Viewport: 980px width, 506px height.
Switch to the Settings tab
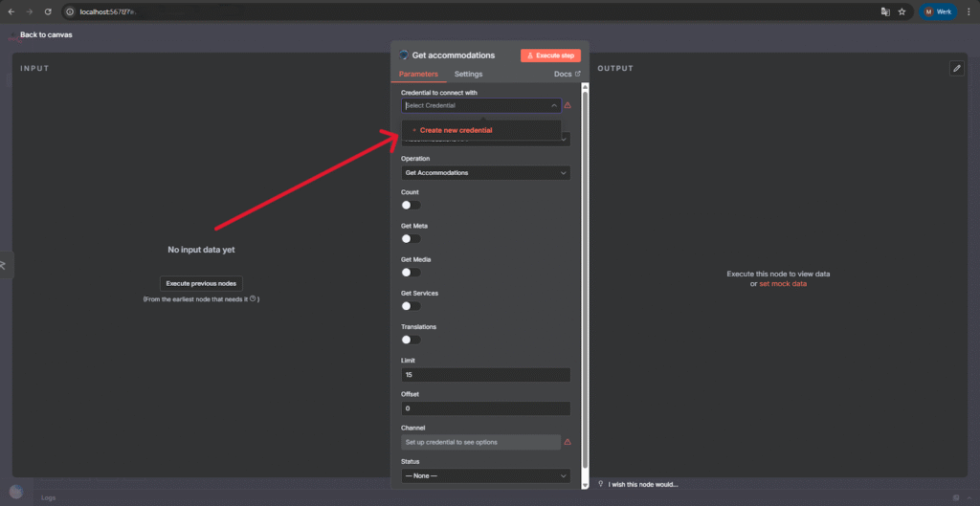468,74
